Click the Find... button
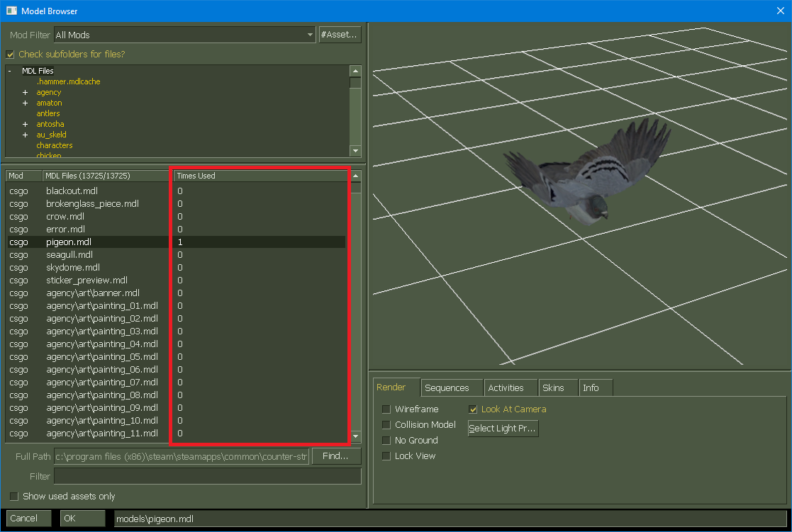 (x=336, y=456)
